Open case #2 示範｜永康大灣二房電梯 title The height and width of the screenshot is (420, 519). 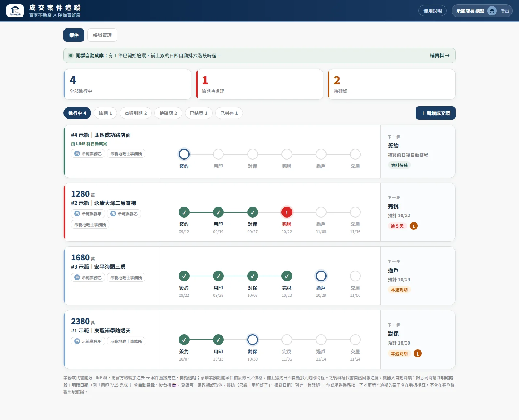tap(103, 203)
